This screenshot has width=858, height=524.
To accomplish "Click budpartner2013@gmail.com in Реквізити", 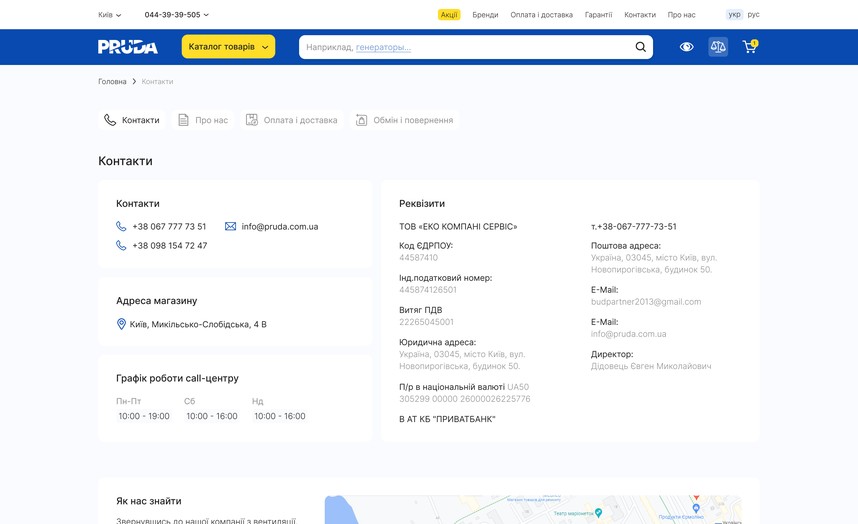I will click(646, 301).
